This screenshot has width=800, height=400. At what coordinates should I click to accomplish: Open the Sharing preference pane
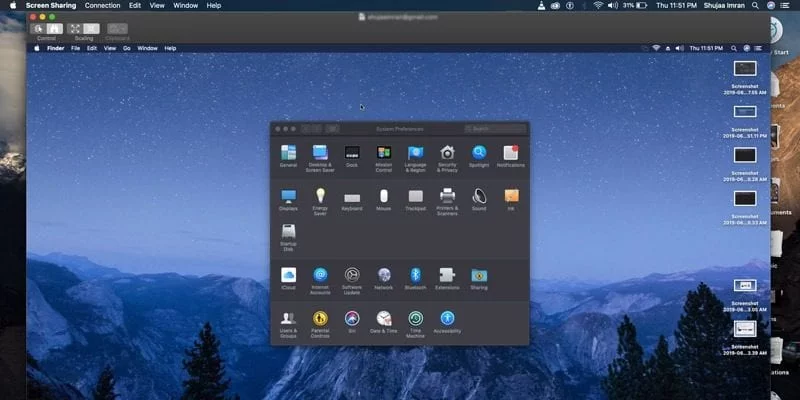479,275
